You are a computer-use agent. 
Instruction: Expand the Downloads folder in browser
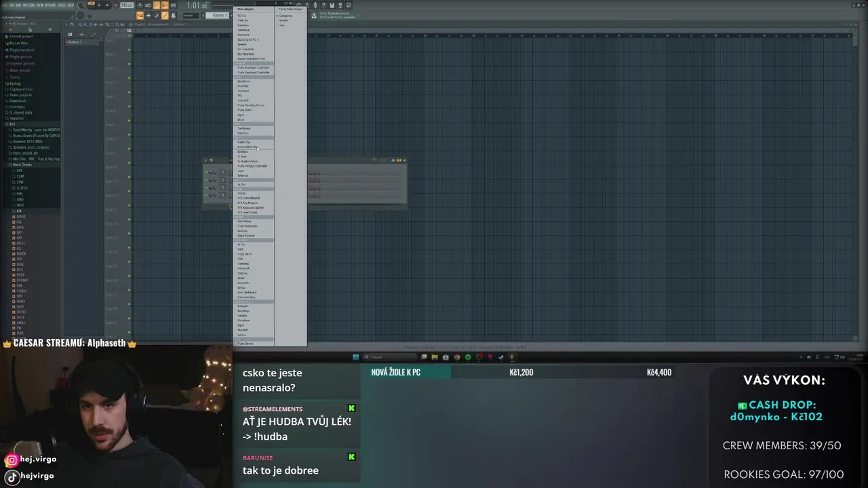[x=18, y=101]
